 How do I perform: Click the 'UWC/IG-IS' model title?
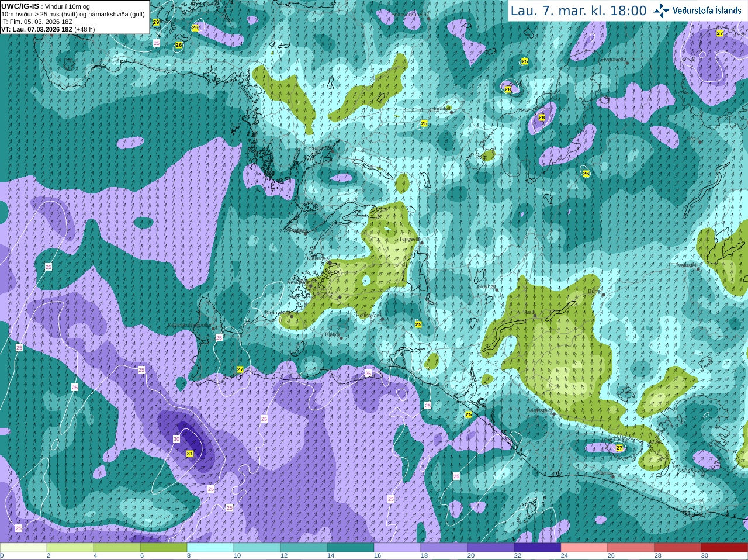[20, 6]
